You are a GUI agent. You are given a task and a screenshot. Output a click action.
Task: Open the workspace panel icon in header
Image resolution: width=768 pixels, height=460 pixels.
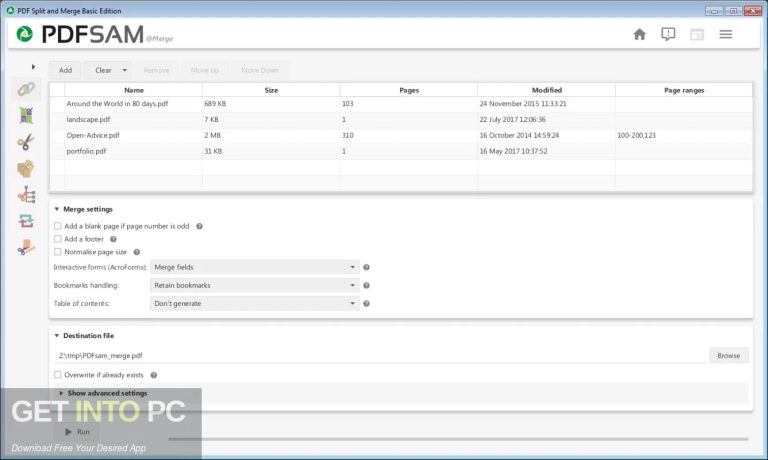(x=696, y=34)
